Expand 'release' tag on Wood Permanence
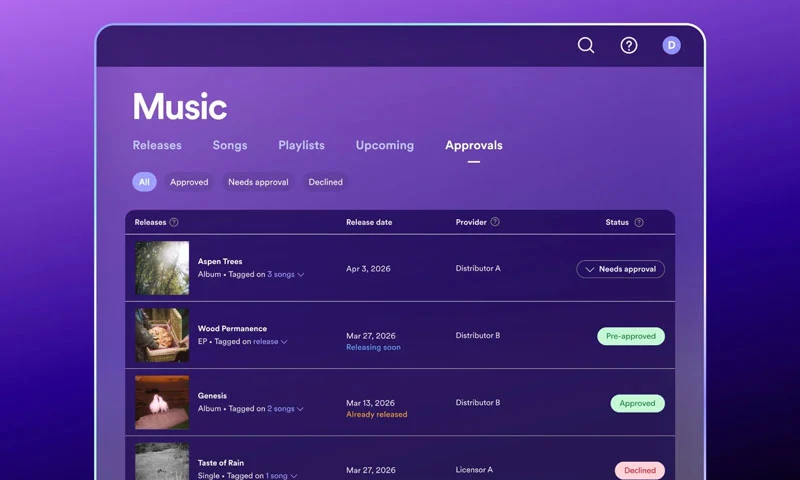 (270, 341)
